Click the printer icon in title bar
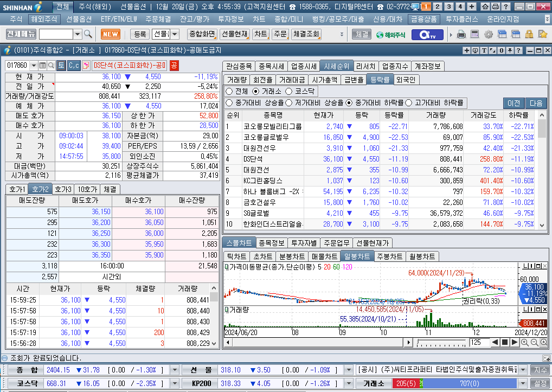 point(495,7)
